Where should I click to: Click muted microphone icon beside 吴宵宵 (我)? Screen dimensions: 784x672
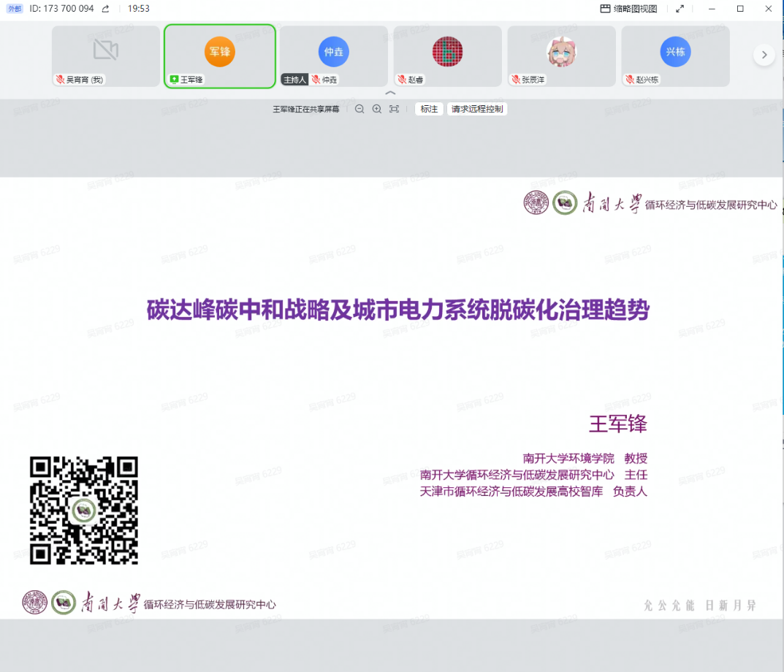click(60, 79)
